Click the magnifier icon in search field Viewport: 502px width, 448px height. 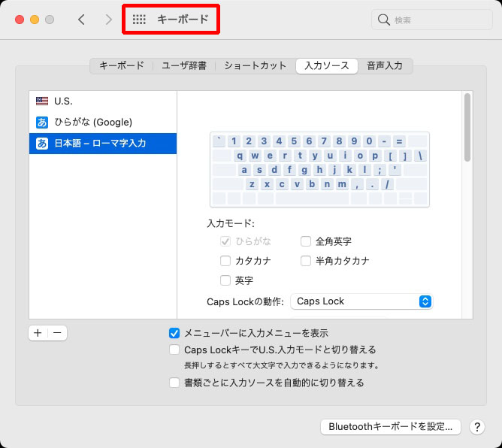[383, 20]
